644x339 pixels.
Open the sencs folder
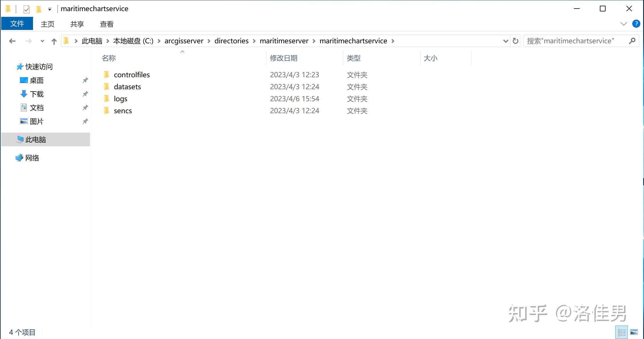(x=122, y=111)
